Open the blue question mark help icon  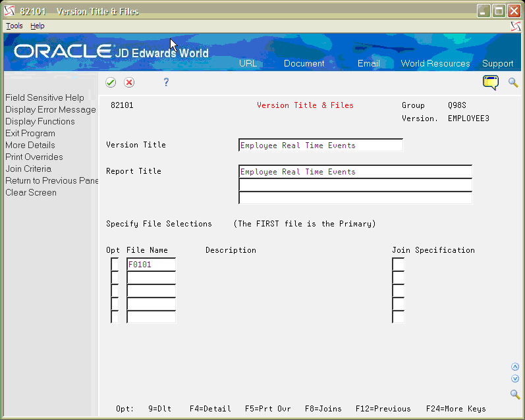pyautogui.click(x=166, y=82)
